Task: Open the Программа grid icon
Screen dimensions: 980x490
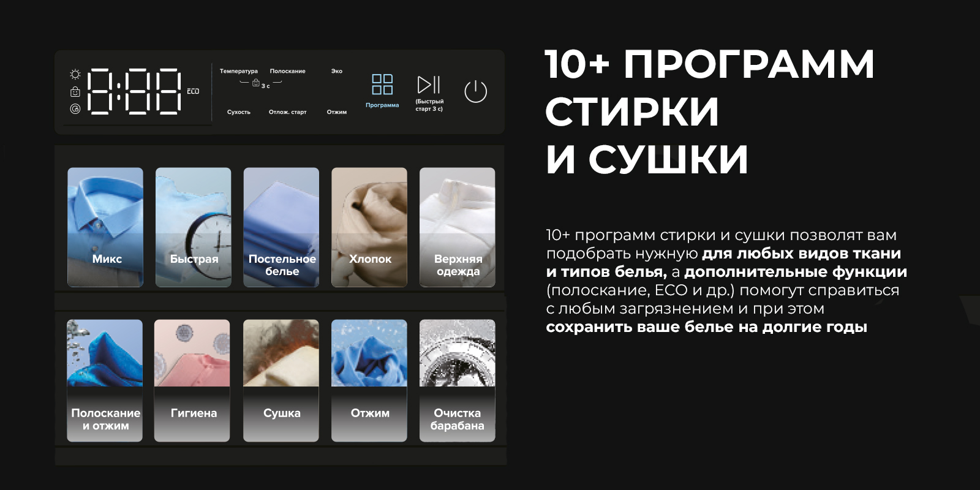Action: [382, 85]
